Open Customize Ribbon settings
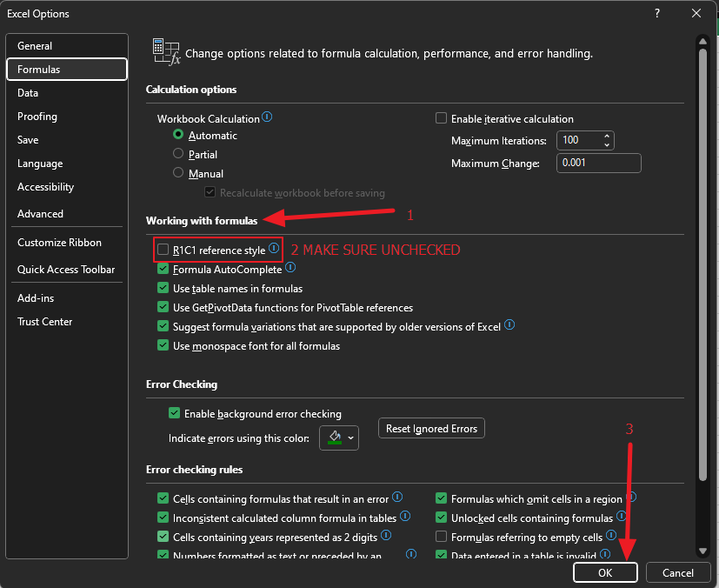Viewport: 719px width, 588px height. click(x=67, y=243)
